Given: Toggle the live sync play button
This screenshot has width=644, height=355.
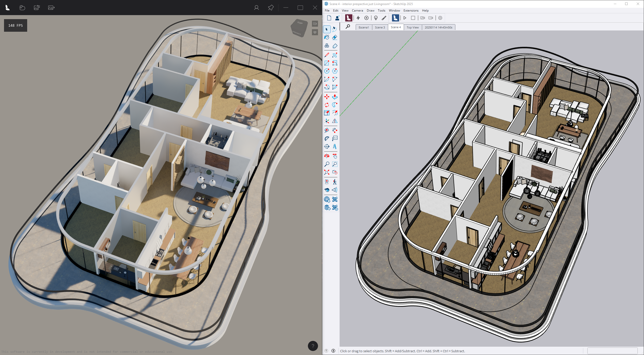Looking at the screenshot, I should [405, 18].
